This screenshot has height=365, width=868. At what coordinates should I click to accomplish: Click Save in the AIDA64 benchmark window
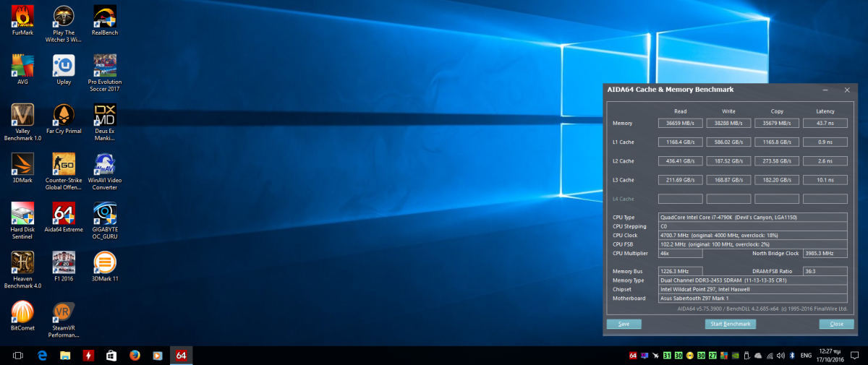pyautogui.click(x=624, y=324)
